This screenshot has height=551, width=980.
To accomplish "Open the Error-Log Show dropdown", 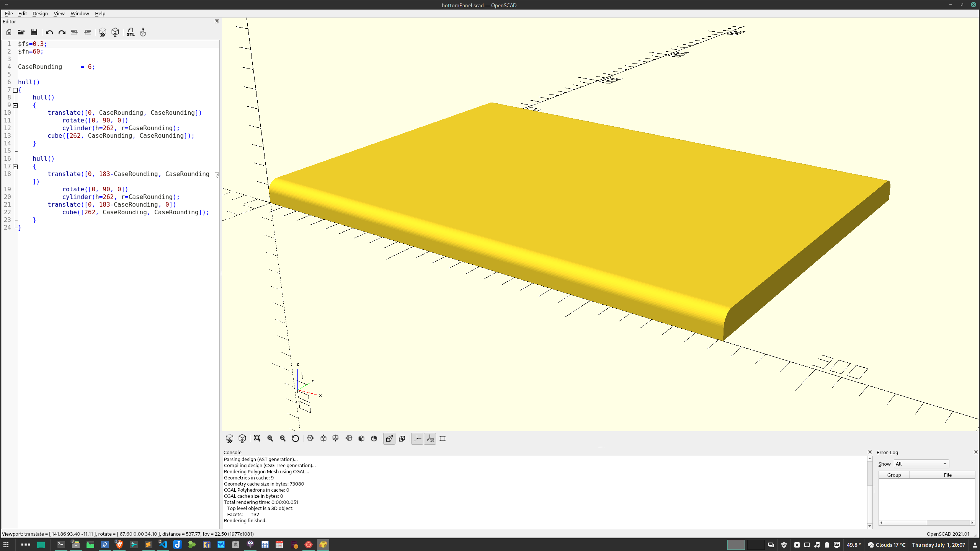I will pyautogui.click(x=921, y=464).
